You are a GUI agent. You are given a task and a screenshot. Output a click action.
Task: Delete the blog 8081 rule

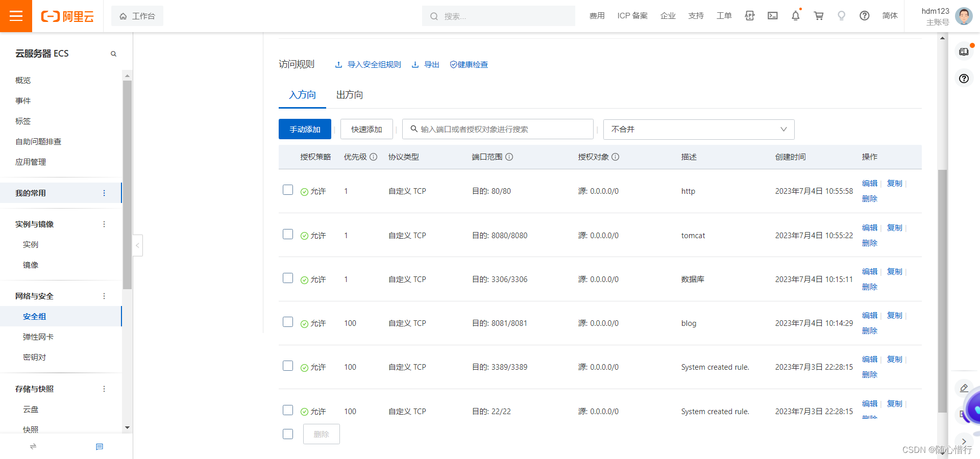870,330
